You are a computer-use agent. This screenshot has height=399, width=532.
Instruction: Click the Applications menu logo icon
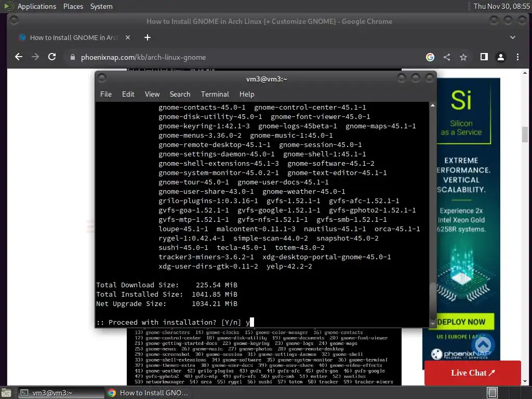(x=8, y=6)
